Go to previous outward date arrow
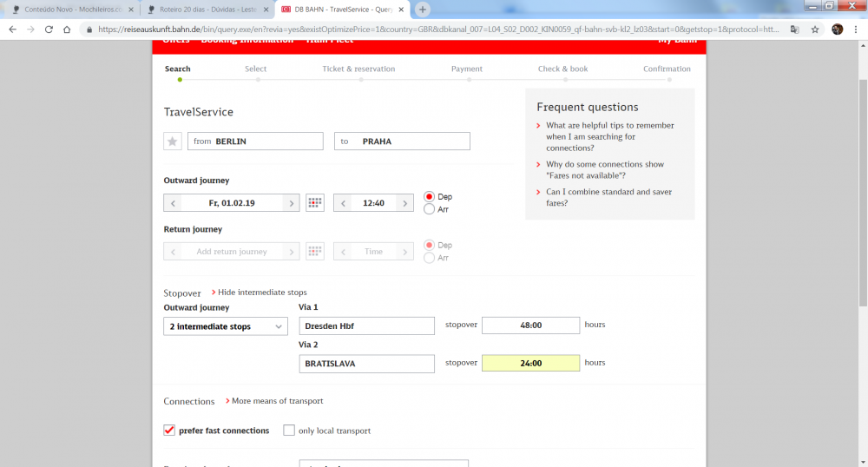Viewport: 868px width, 467px height. [174, 203]
